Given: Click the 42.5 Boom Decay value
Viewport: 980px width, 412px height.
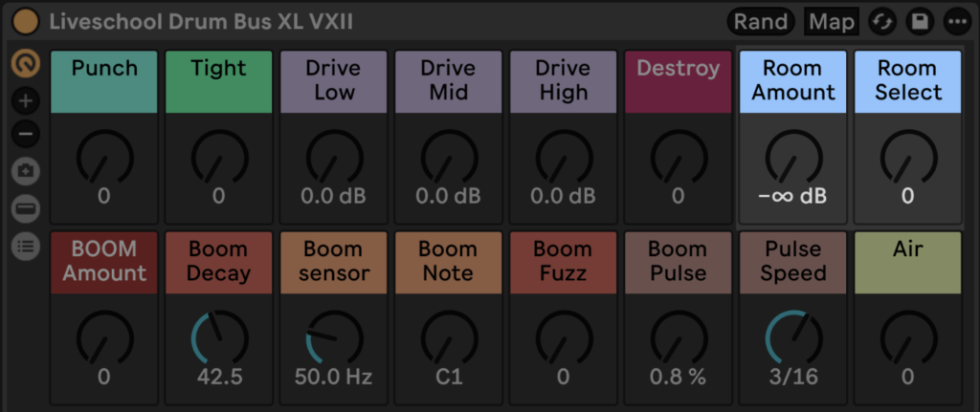Looking at the screenshot, I should pos(219,377).
